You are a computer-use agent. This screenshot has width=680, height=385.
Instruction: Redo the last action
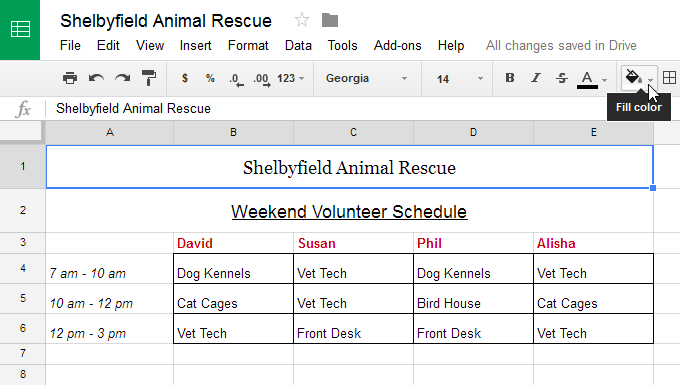[122, 78]
